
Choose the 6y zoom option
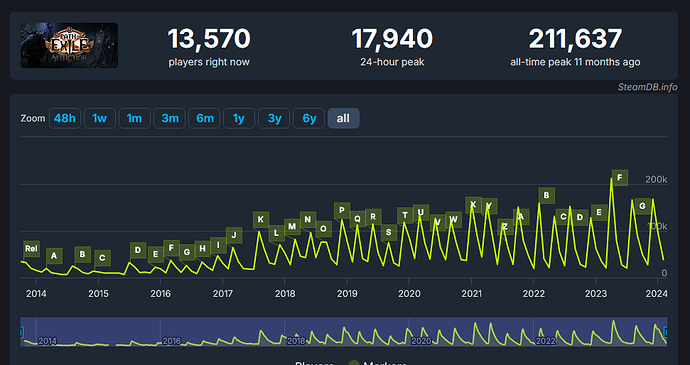pyautogui.click(x=309, y=118)
